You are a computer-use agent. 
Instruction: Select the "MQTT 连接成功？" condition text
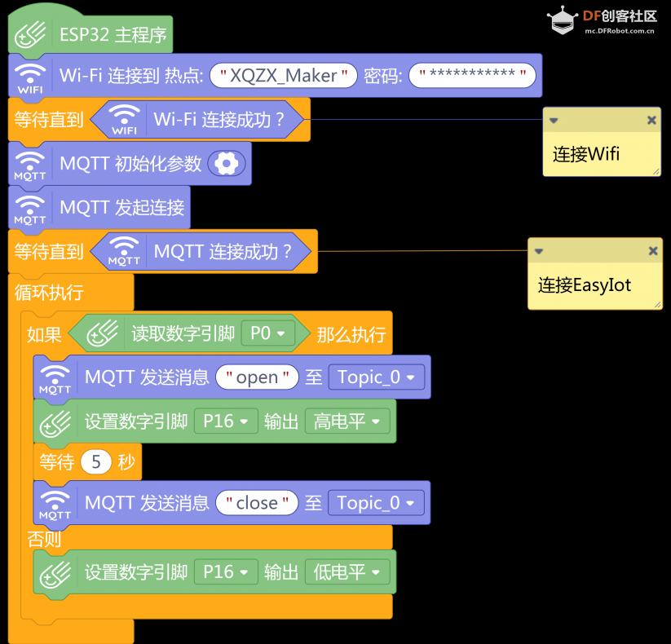pyautogui.click(x=223, y=252)
